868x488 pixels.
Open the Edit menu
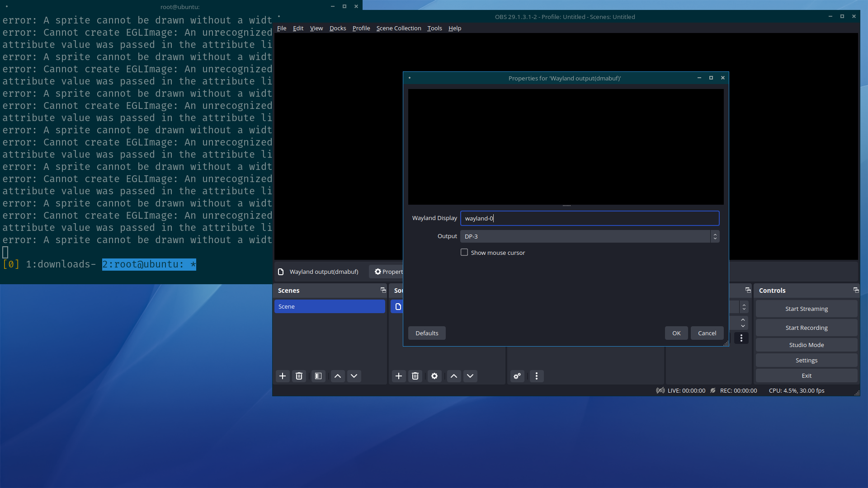(x=298, y=28)
